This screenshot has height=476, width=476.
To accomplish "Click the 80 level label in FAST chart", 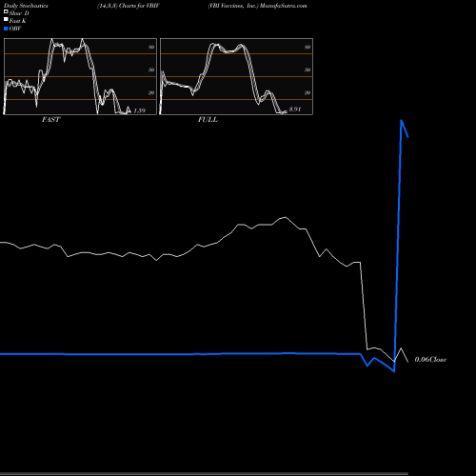I will pyautogui.click(x=151, y=47).
